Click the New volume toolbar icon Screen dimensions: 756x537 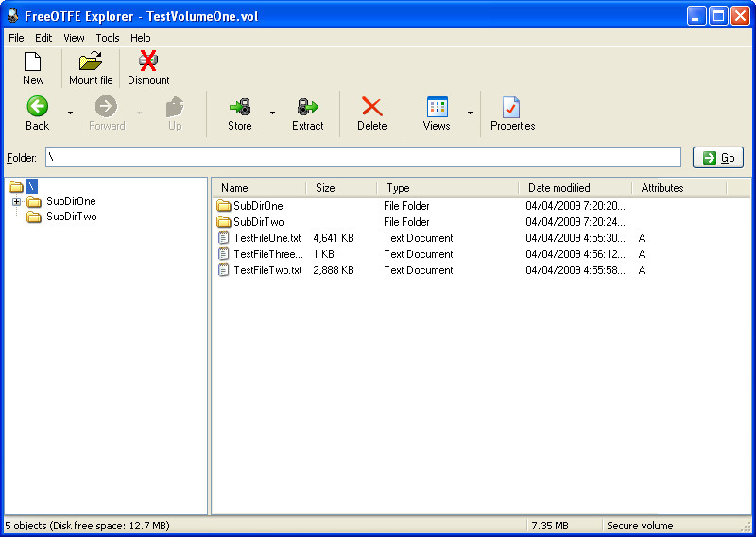pos(33,61)
